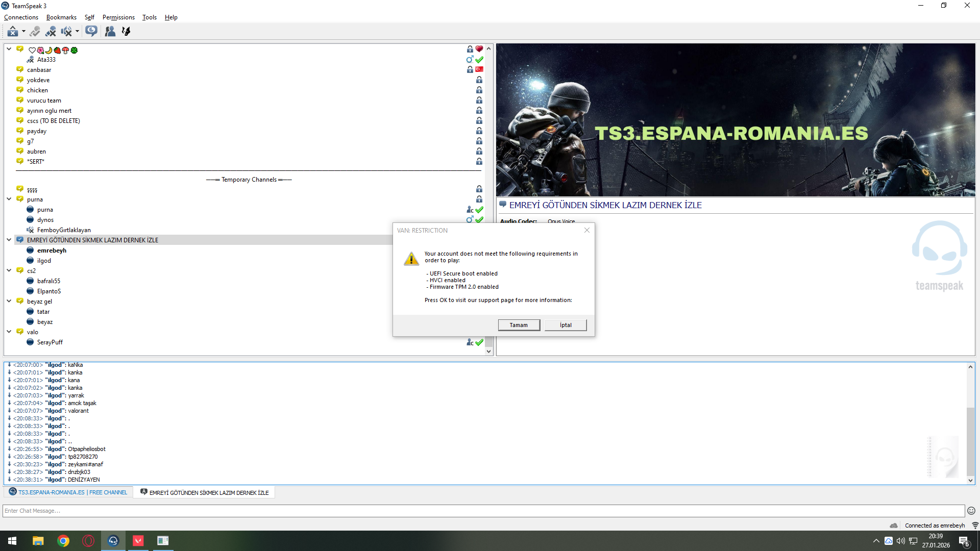Click the TeamSpeak taskbar icon

(113, 541)
